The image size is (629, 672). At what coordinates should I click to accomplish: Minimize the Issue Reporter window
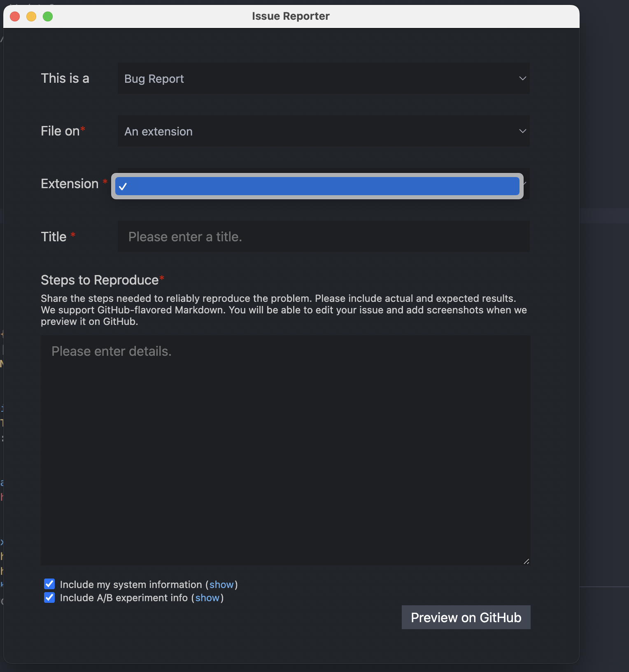(31, 16)
